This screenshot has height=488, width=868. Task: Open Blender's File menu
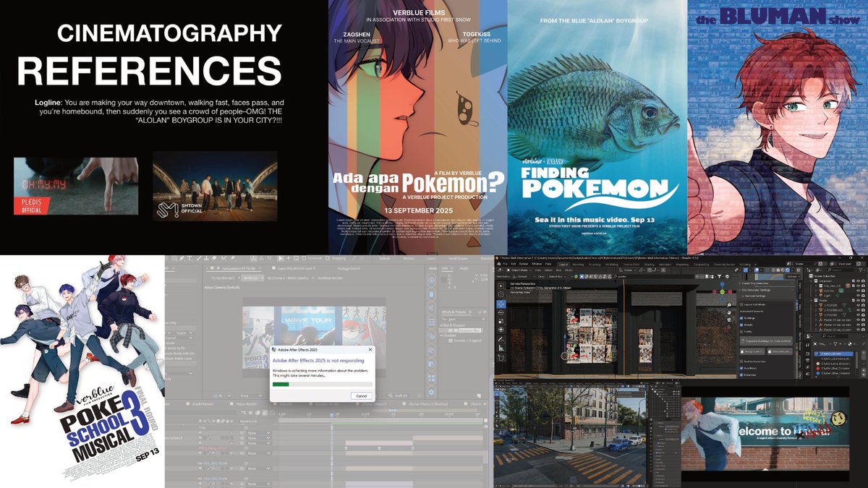point(505,264)
